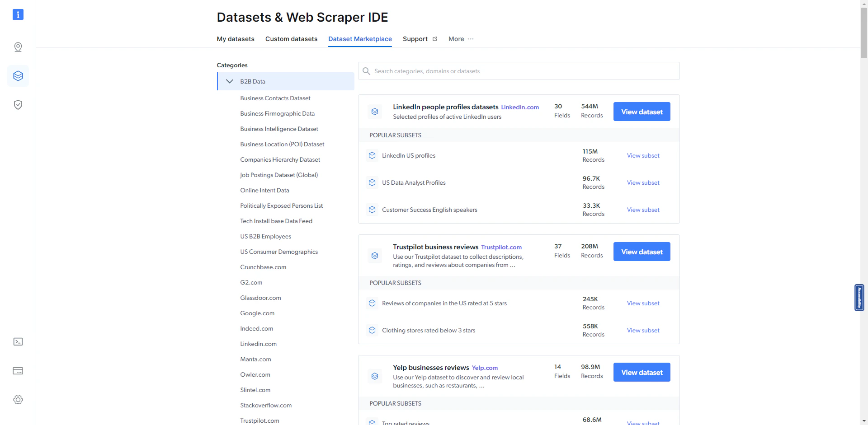This screenshot has height=425, width=868.
Task: Open the terminal console sidebar icon
Action: 18,342
